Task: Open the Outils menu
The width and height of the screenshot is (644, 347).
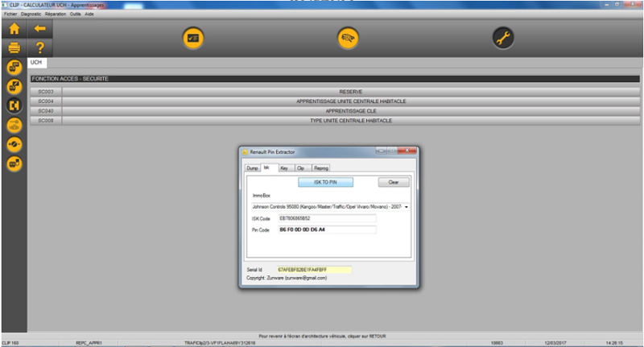Action: [x=75, y=14]
